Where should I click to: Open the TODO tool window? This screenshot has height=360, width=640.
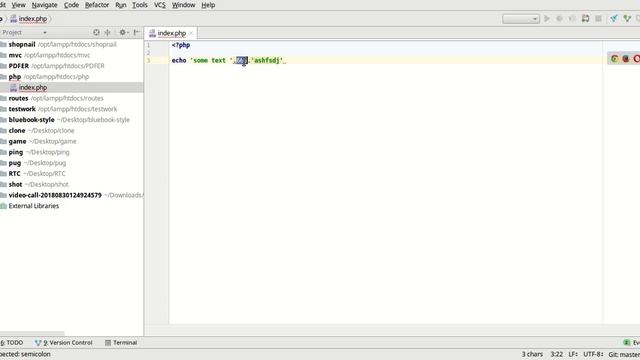click(12, 342)
